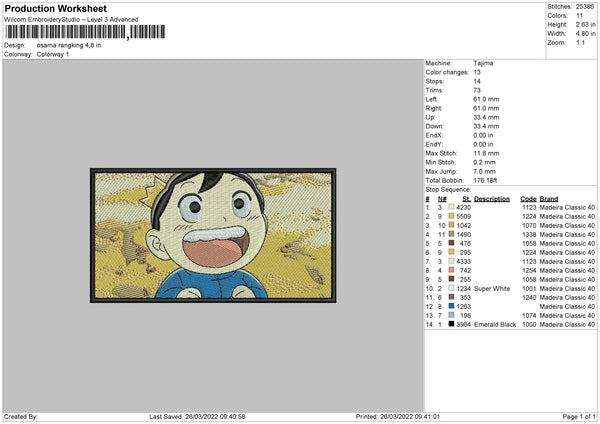
Task: Select the Emerald Black color swatch
Action: point(452,324)
